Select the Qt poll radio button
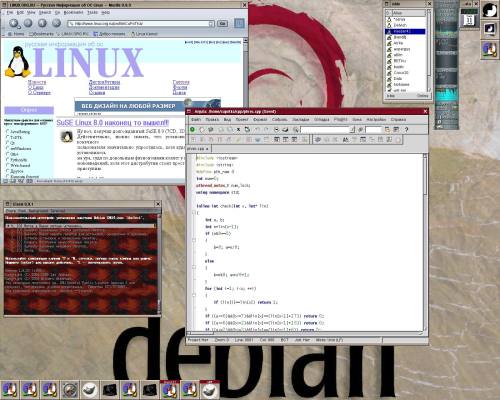The height and width of the screenshot is (400, 500). (7, 143)
